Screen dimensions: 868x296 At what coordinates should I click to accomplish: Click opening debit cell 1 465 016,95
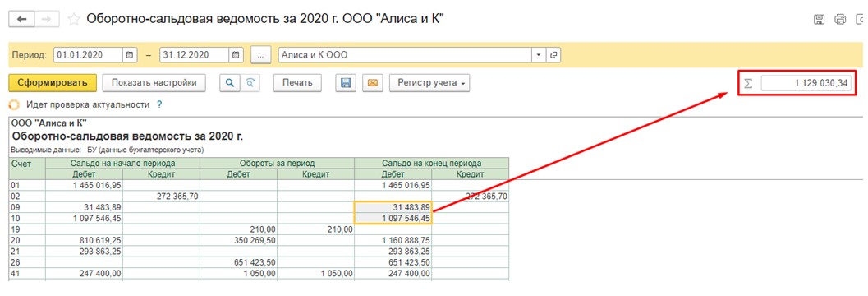pos(84,184)
